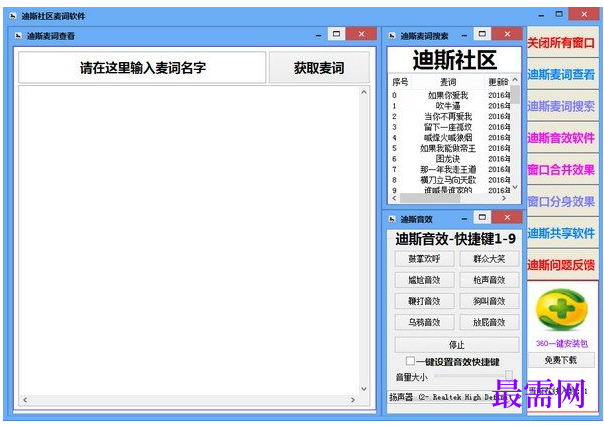Click inside the large lyrics display area
Viewport: 604px width, 425px height.
(189, 241)
